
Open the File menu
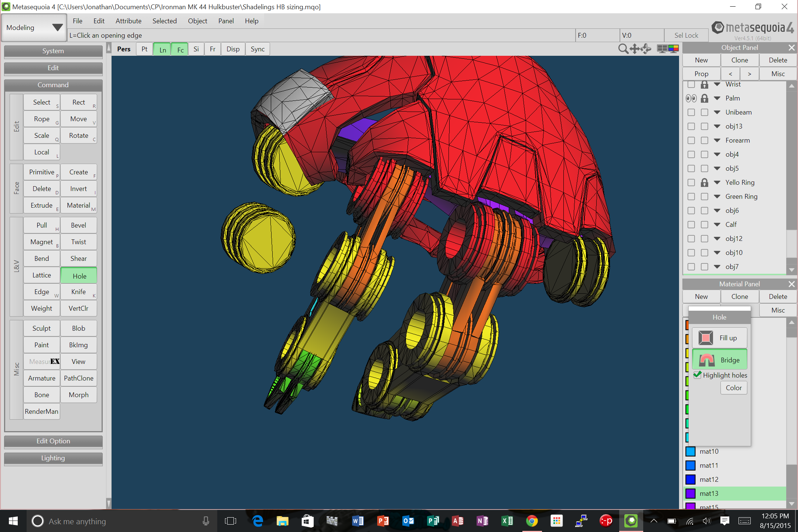point(77,21)
